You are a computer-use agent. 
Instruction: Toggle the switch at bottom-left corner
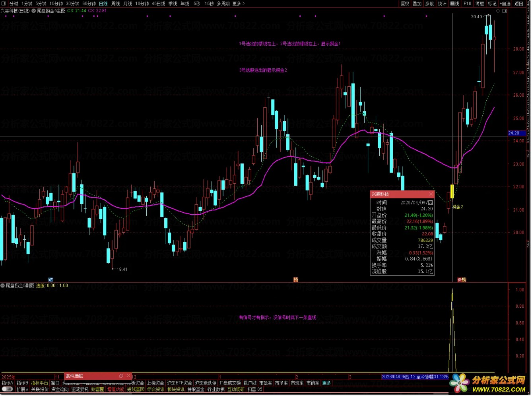pos(7,389)
